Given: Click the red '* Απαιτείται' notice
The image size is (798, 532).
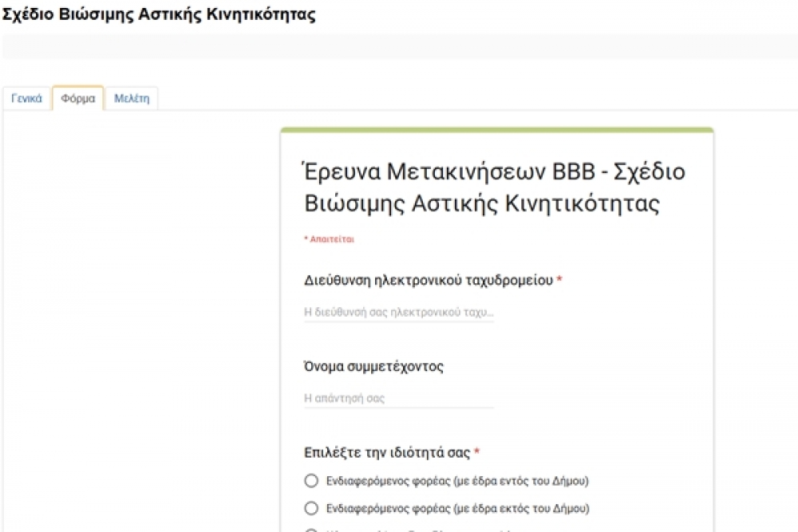Looking at the screenshot, I should click(x=329, y=238).
